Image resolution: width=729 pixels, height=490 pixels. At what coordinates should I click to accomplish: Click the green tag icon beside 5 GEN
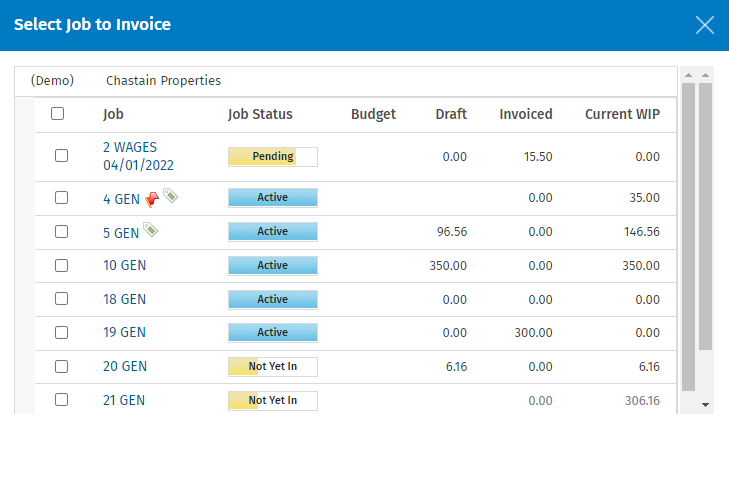tap(150, 231)
